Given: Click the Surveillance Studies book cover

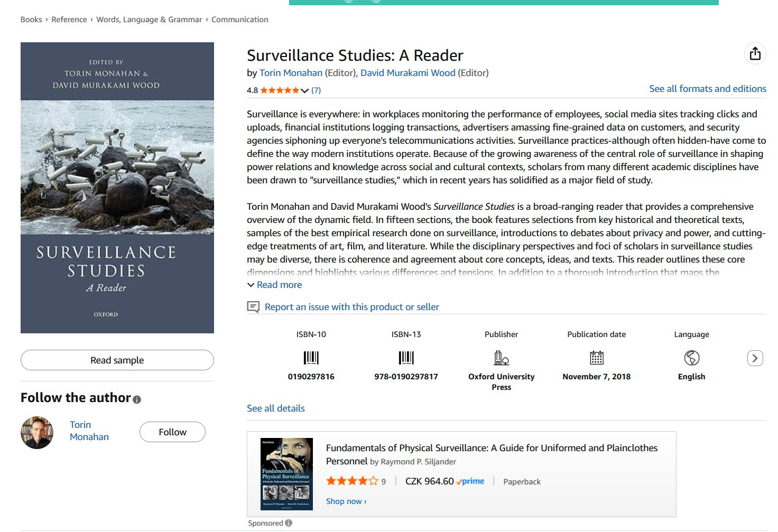Looking at the screenshot, I should 117,188.
